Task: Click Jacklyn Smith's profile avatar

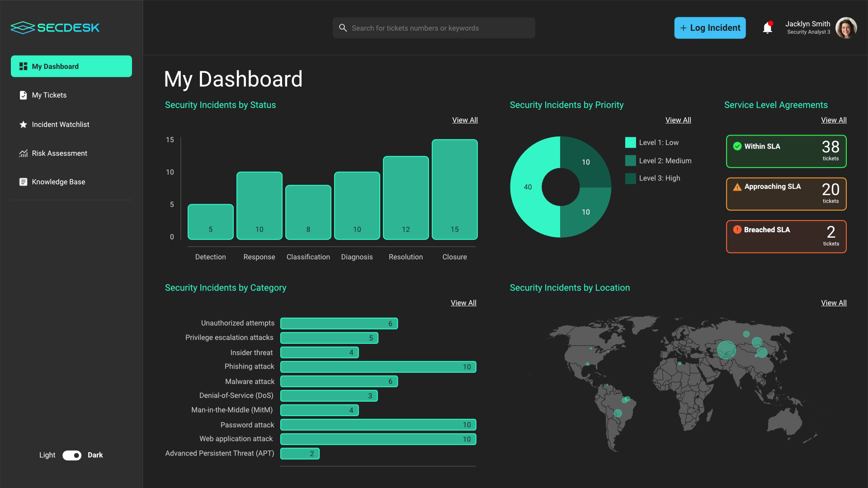Action: click(x=846, y=28)
